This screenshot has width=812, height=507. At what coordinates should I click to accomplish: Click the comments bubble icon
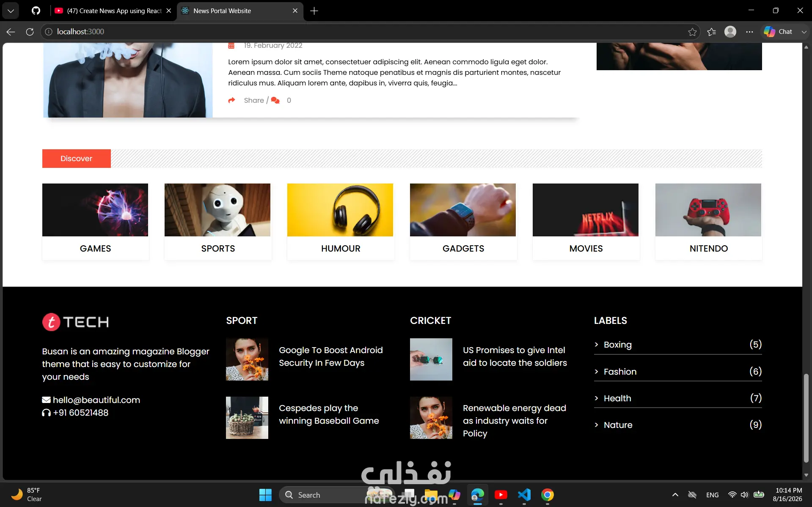coord(275,100)
